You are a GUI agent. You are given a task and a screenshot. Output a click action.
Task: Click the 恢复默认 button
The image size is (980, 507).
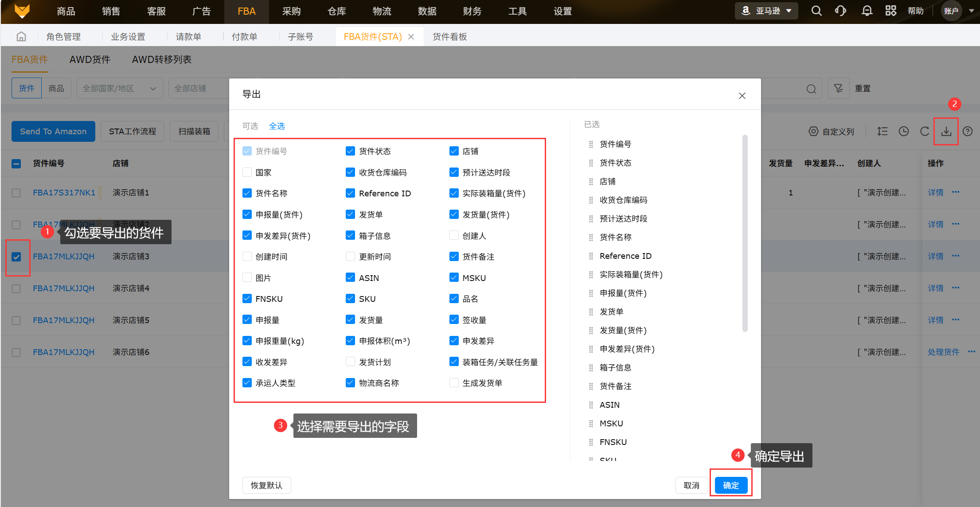pyautogui.click(x=266, y=485)
